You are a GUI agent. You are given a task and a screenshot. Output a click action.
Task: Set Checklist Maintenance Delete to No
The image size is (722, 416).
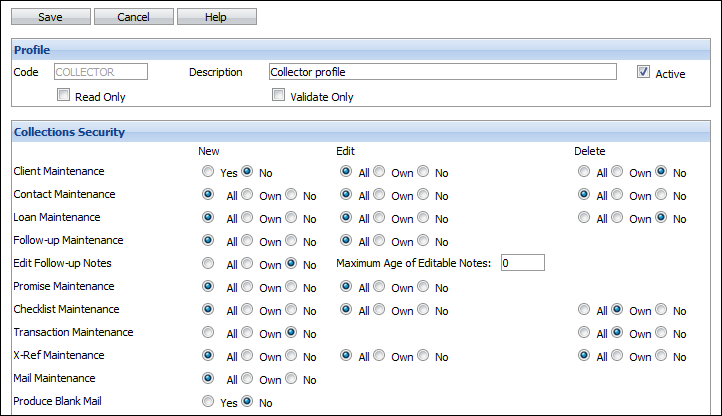click(661, 310)
